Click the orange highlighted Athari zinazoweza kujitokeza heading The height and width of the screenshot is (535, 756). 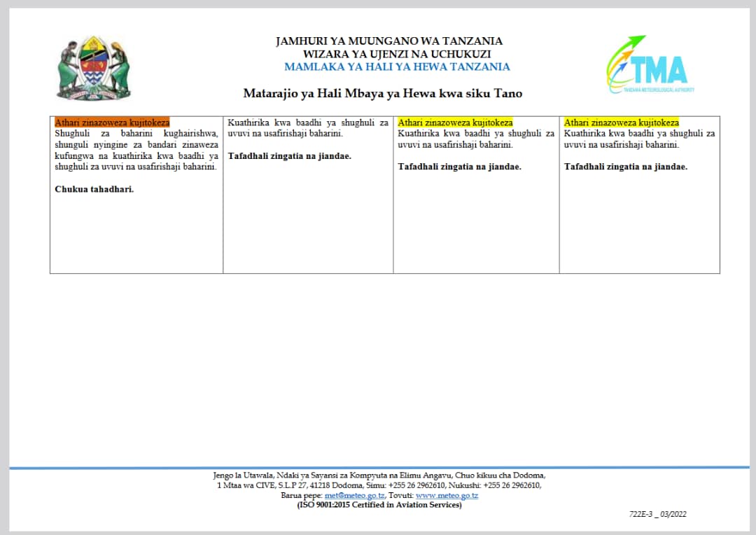[x=112, y=123]
